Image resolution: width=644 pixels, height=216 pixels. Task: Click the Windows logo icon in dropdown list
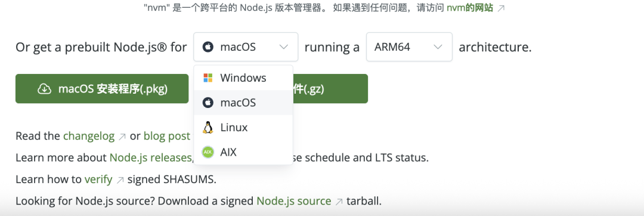(208, 78)
